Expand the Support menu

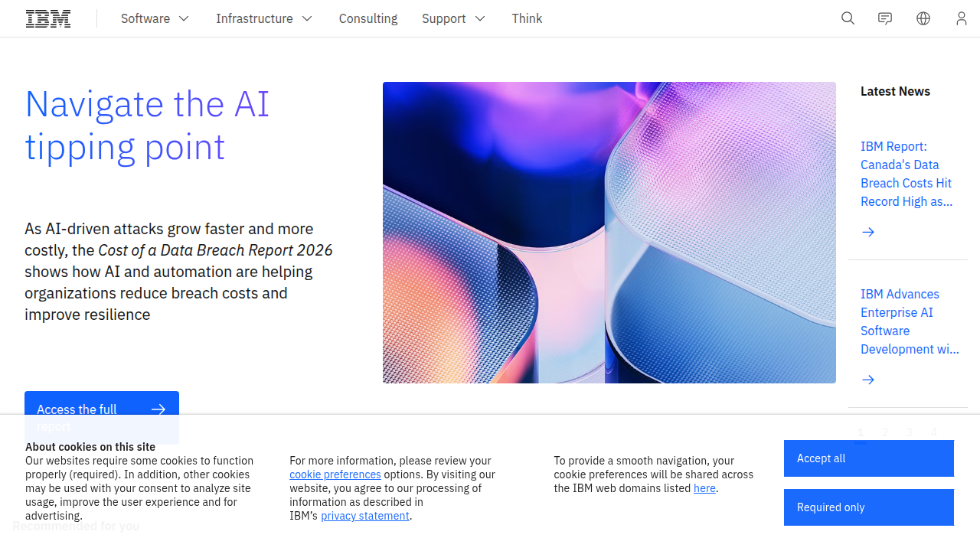[x=453, y=18]
